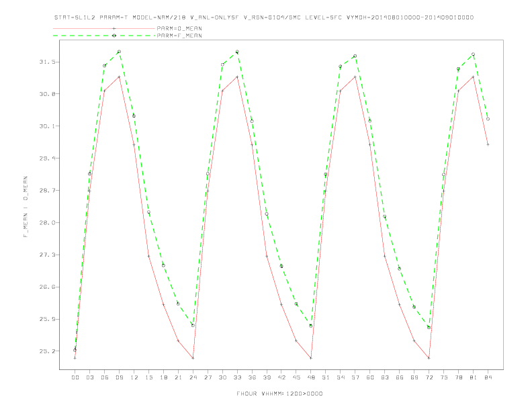The height and width of the screenshot is (411, 532).
Task: Click the x-axis tick label 75
Action: [444, 377]
